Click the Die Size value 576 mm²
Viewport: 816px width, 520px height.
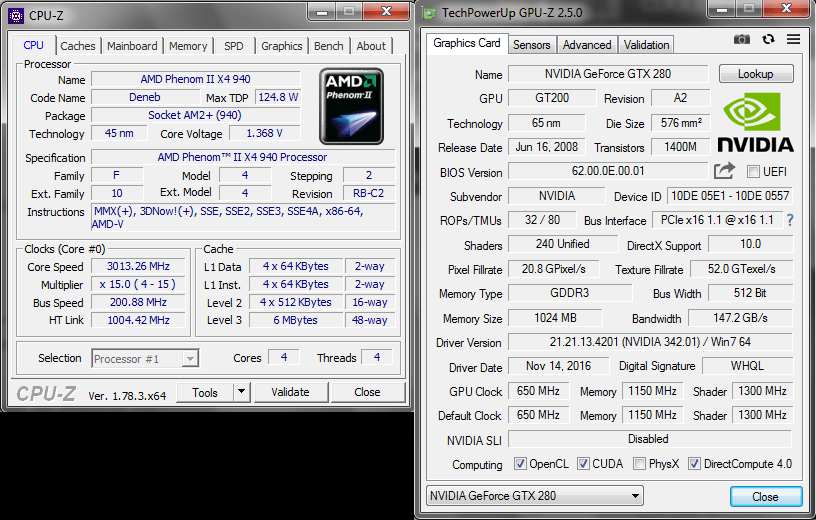pos(681,123)
